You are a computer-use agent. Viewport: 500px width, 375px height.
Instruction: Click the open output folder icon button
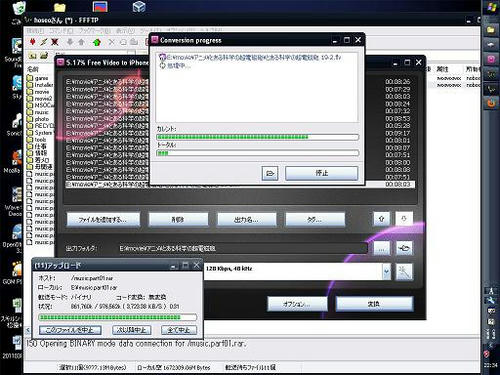pyautogui.click(x=404, y=248)
